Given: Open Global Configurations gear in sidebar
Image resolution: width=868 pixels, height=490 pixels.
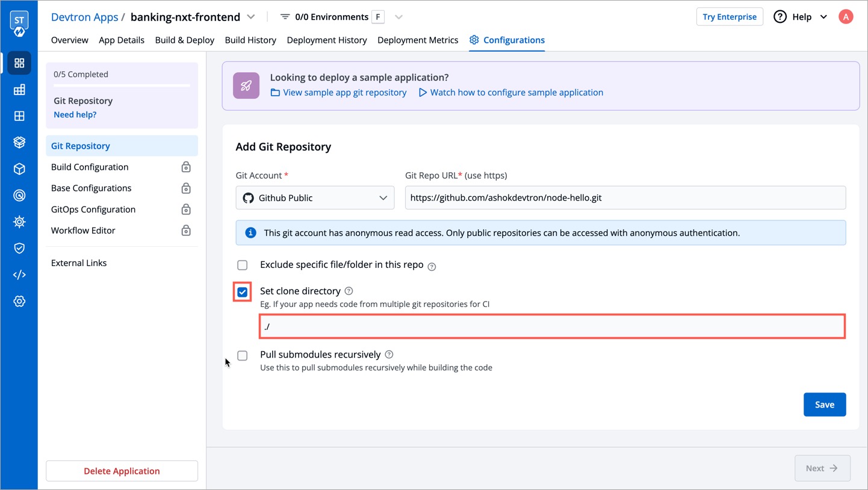Looking at the screenshot, I should [19, 301].
